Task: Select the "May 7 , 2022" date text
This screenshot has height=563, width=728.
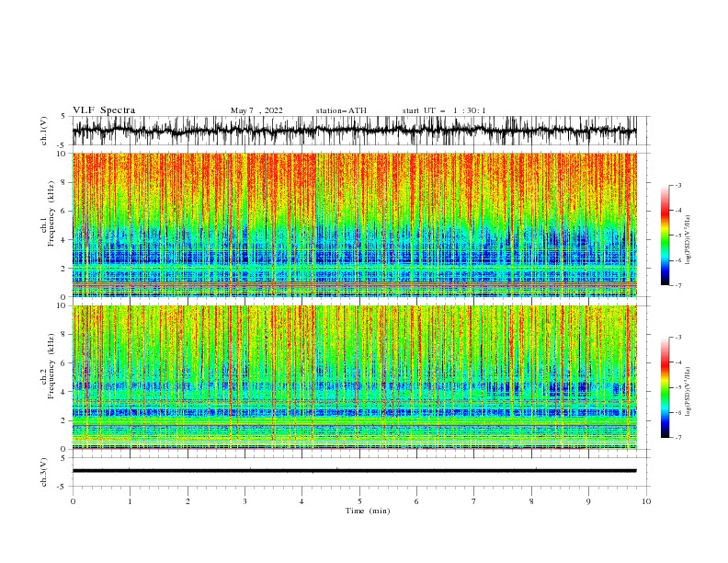Action: pos(256,110)
